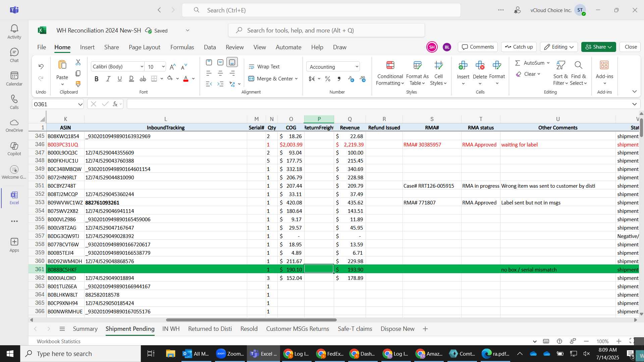Click the Cut scissors icon

[78, 62]
